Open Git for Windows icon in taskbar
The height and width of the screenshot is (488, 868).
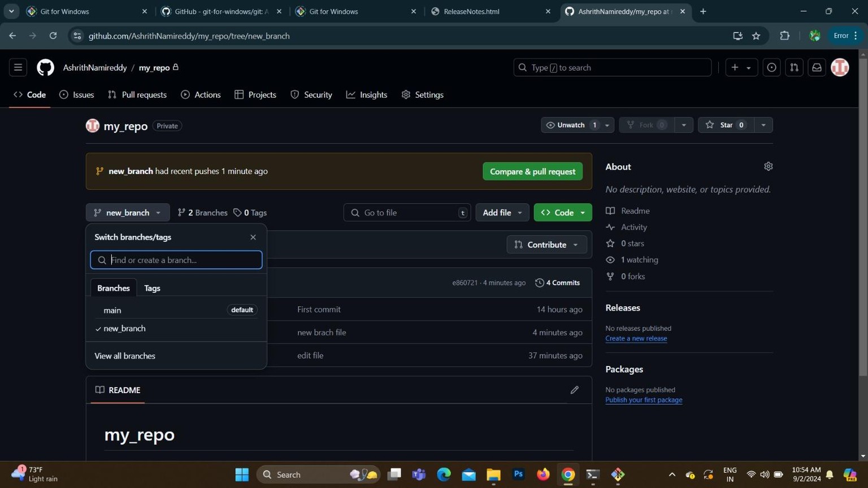click(x=618, y=474)
